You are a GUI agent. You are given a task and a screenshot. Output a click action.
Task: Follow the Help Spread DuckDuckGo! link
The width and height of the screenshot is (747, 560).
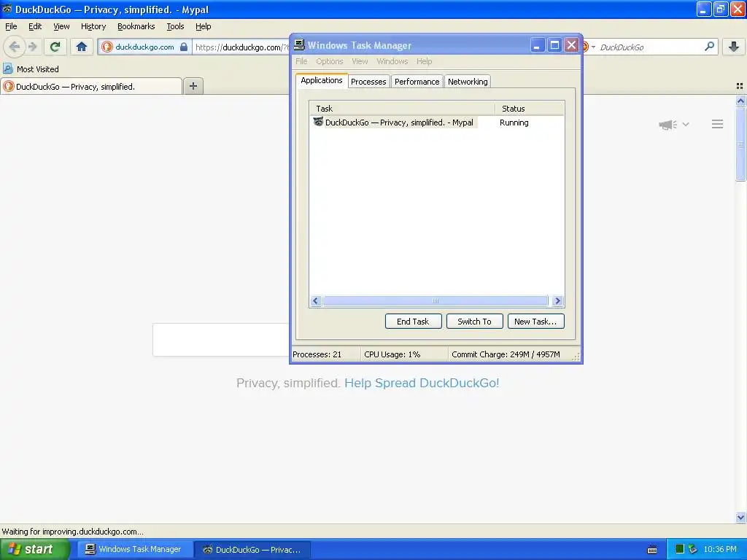click(x=422, y=383)
